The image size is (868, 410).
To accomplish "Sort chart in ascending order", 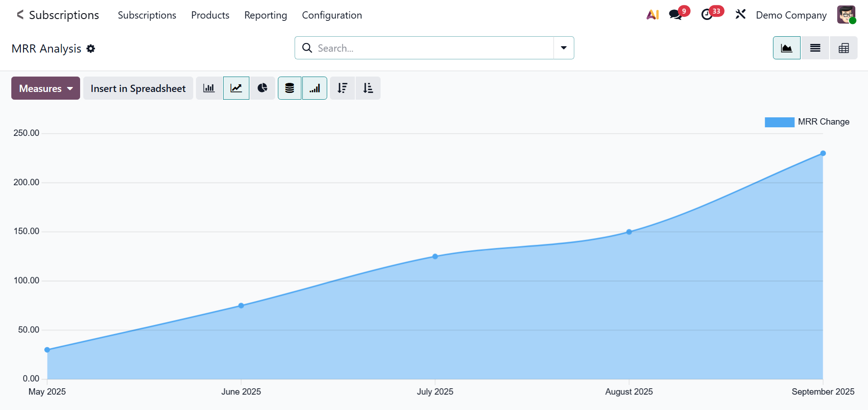I will pos(368,88).
